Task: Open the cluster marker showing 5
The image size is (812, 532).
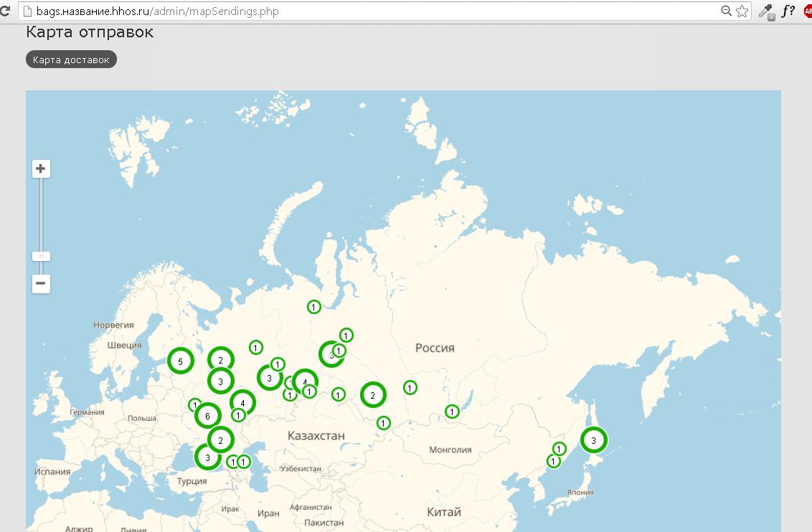Action: pos(180,361)
